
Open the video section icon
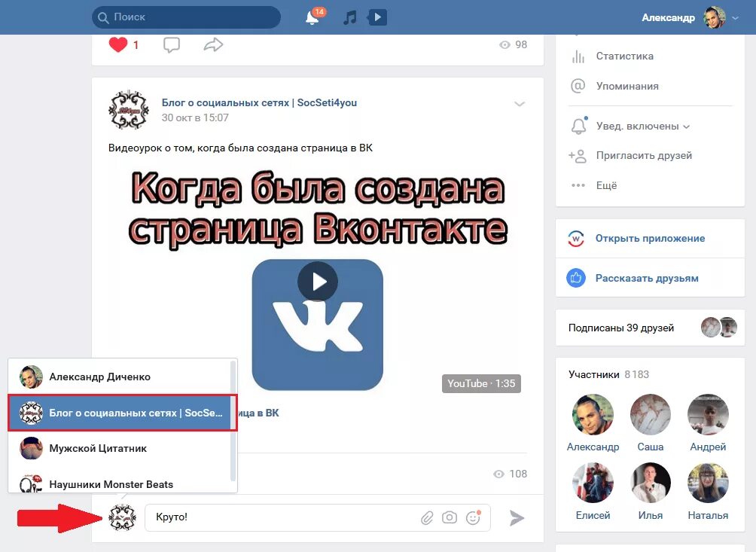376,17
